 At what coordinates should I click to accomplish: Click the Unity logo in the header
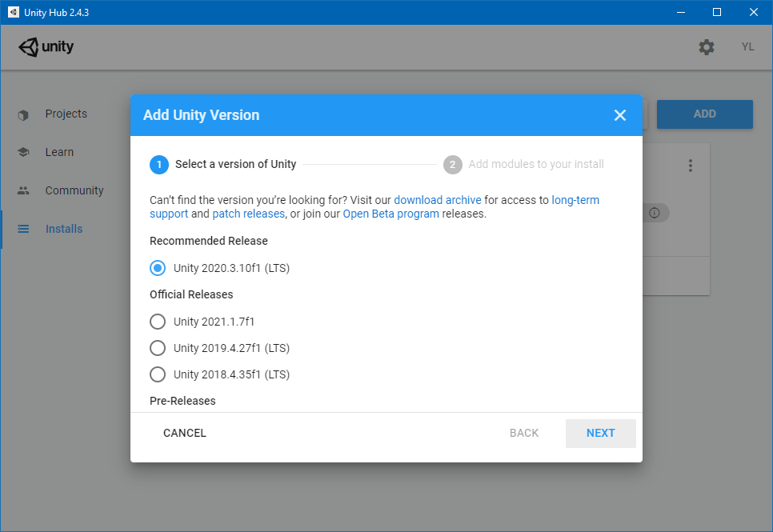[46, 47]
